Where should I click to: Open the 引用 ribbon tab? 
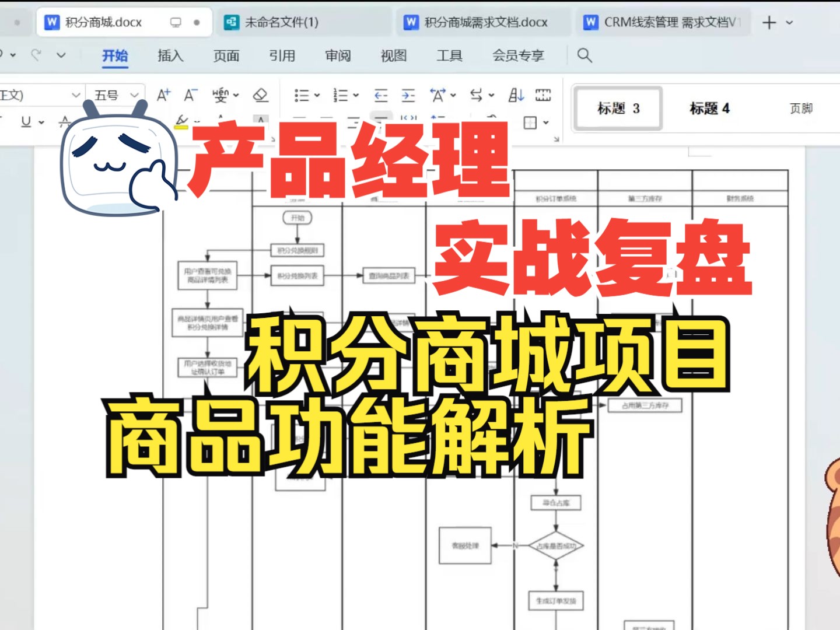coord(282,55)
